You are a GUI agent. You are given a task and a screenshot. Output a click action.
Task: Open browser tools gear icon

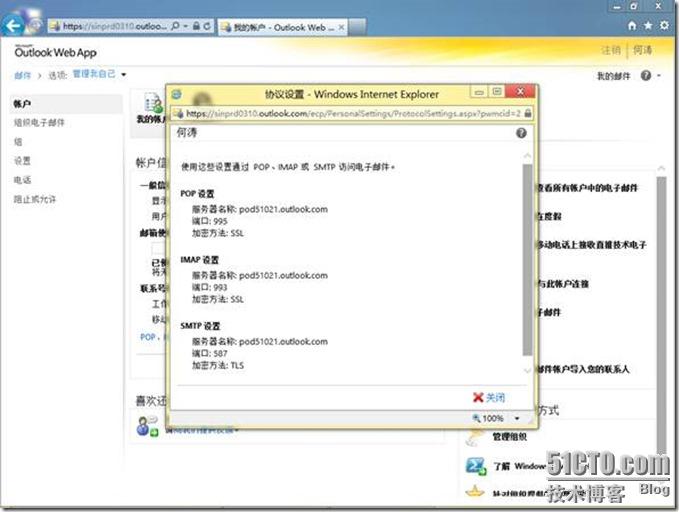coord(664,26)
